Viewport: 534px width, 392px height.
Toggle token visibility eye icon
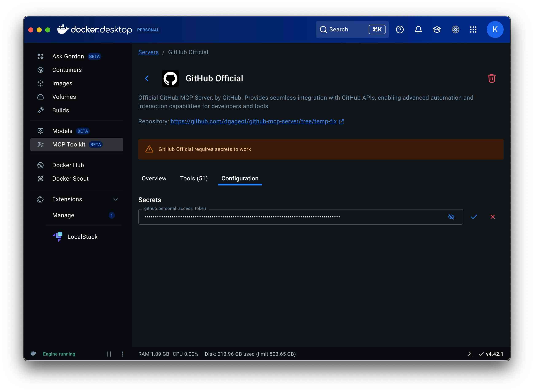(451, 217)
